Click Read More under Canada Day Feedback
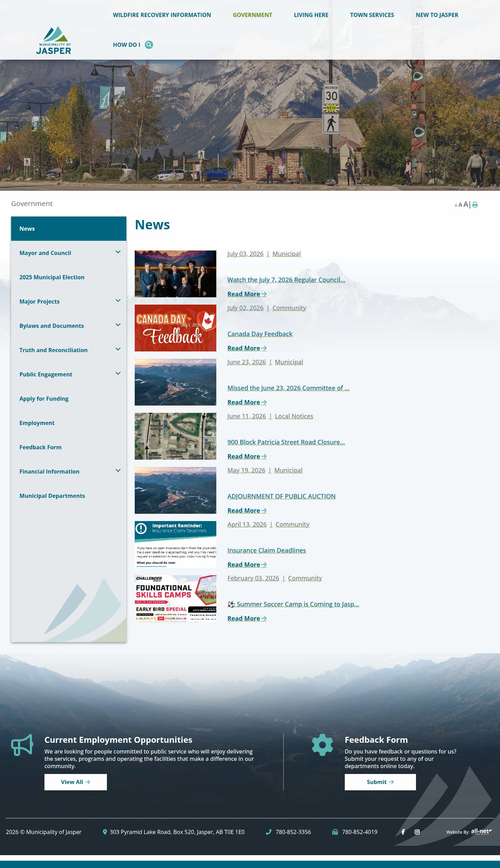This screenshot has height=868, width=500. (x=247, y=348)
